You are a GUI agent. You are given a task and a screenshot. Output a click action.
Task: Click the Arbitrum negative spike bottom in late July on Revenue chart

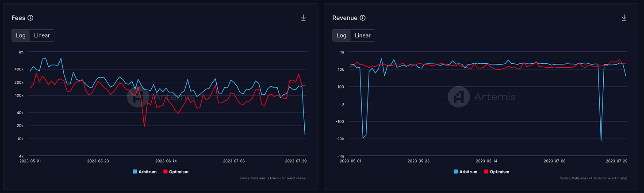point(601,141)
